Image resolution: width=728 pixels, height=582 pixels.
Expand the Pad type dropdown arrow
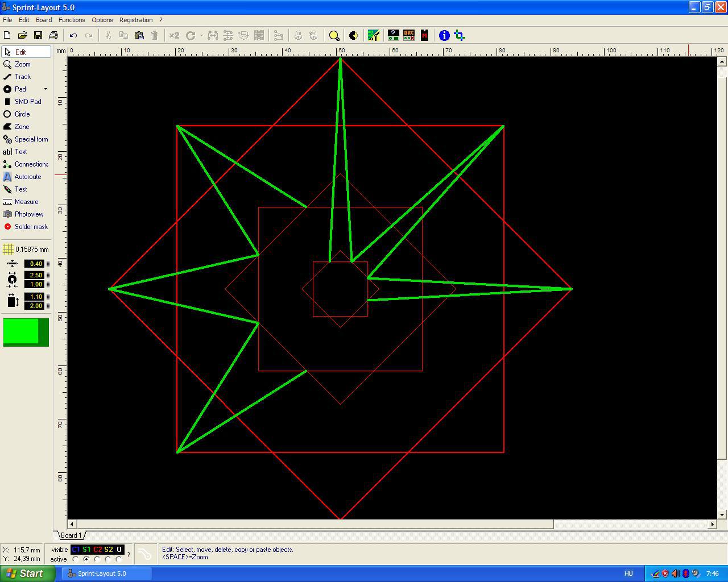(46, 89)
